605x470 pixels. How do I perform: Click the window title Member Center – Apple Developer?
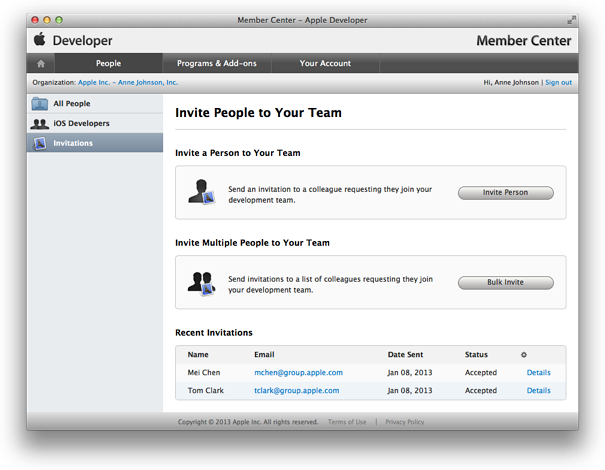coord(302,20)
